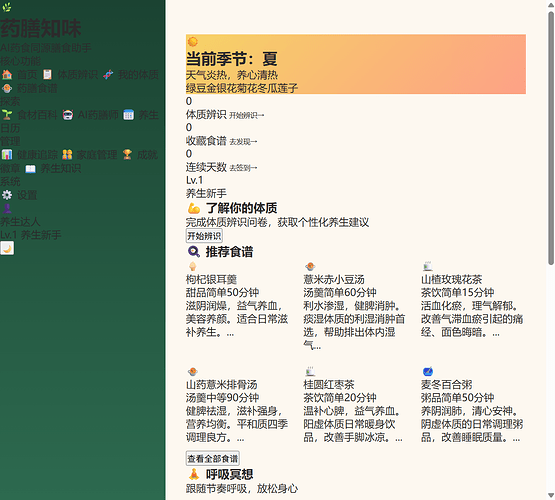The height and width of the screenshot is (500, 555).
Task: Open 健康追踪 in the sidebar
Action: [x=37, y=155]
